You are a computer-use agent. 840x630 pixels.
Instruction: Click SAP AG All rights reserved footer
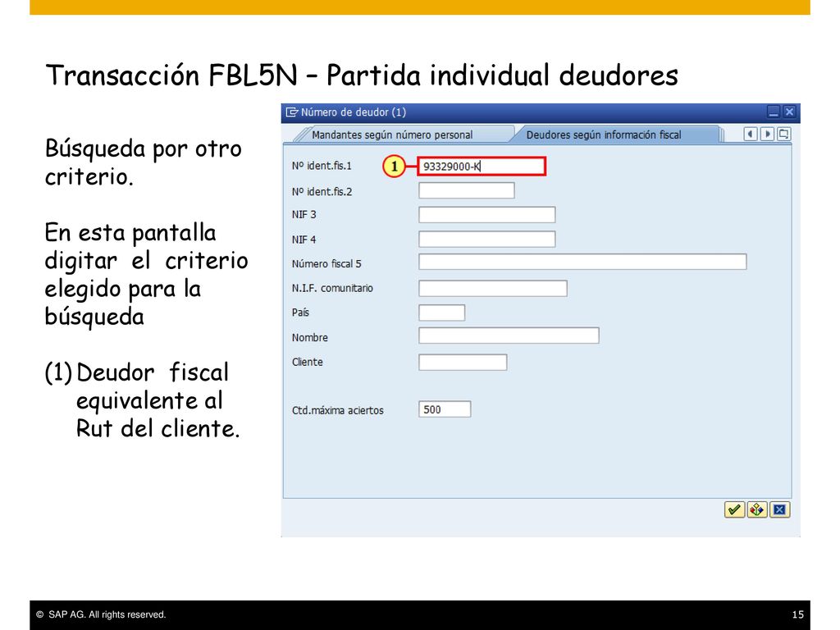pyautogui.click(x=101, y=614)
